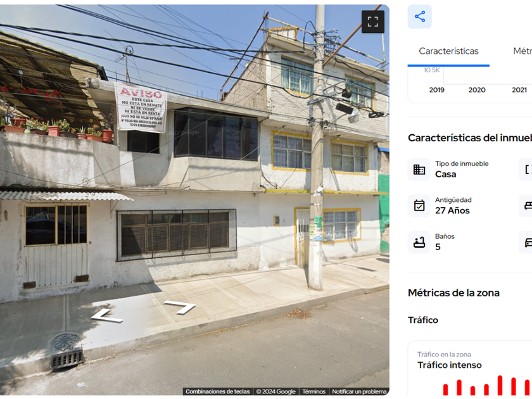Click the calendar icon for Antigüedad
Image resolution: width=532 pixels, height=399 pixels.
pos(419,206)
